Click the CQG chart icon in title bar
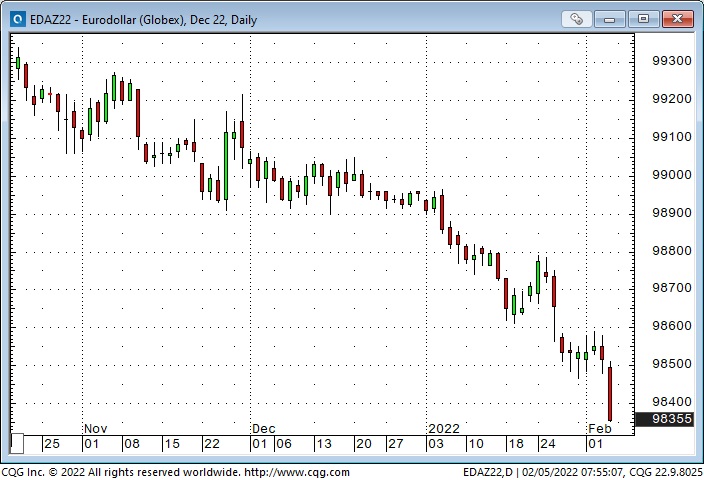 click(x=18, y=19)
